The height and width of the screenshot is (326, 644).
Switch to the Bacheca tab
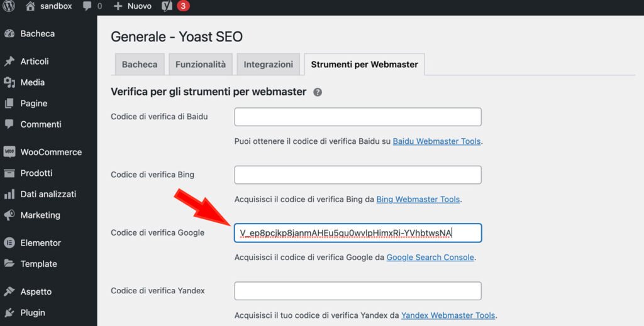tap(140, 64)
